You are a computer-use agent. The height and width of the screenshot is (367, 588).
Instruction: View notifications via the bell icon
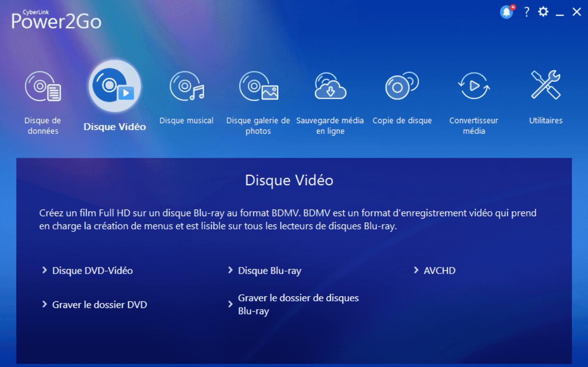tap(507, 12)
